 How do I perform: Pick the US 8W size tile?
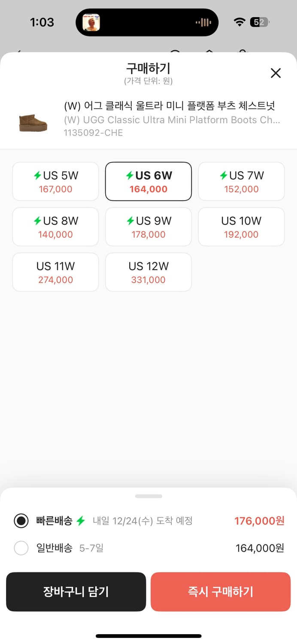click(x=55, y=227)
